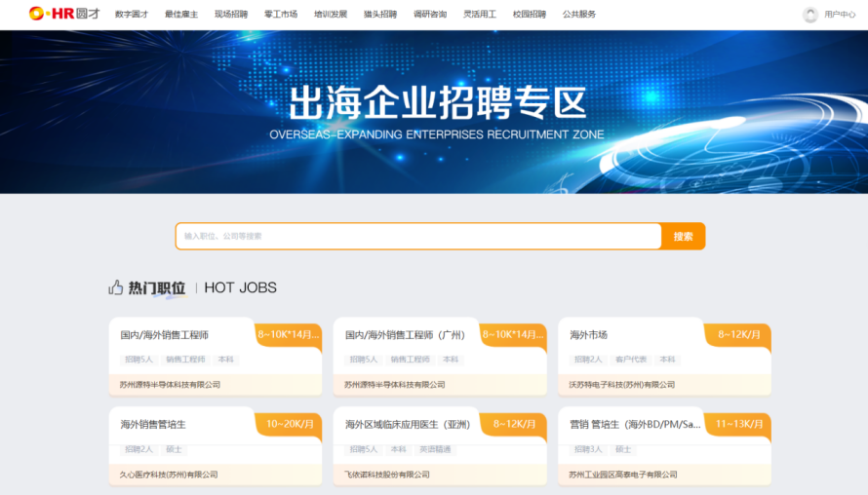Open the 用户中心 user center link
Viewport: 868px width, 495px height.
click(x=840, y=15)
